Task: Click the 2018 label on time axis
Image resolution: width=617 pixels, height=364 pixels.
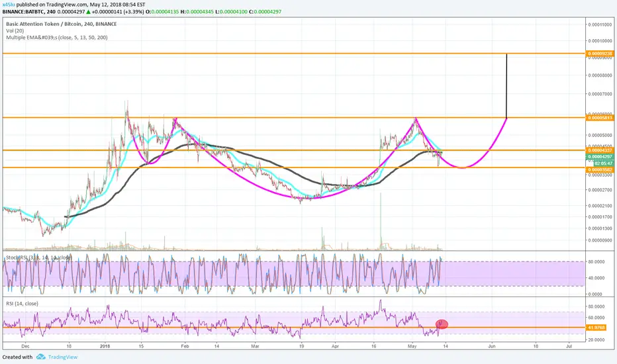Action: click(105, 346)
